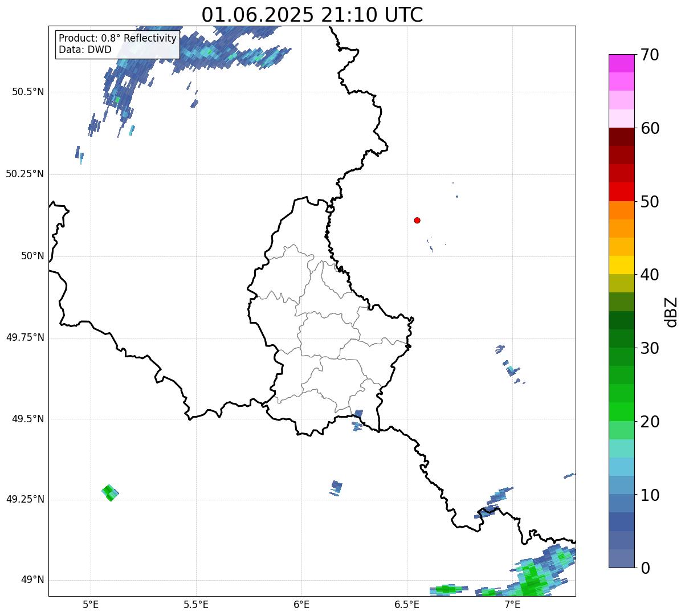Pick the cyan colorbar segment above 10
This screenshot has height=616, width=685.
point(622,467)
